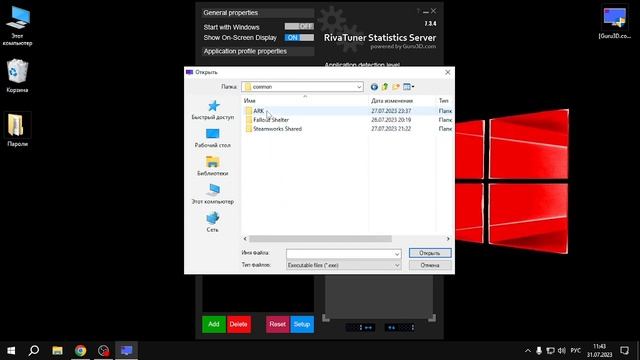Click the horizontal scrollbar left arrow
This screenshot has width=640, height=360.
tap(245, 239)
